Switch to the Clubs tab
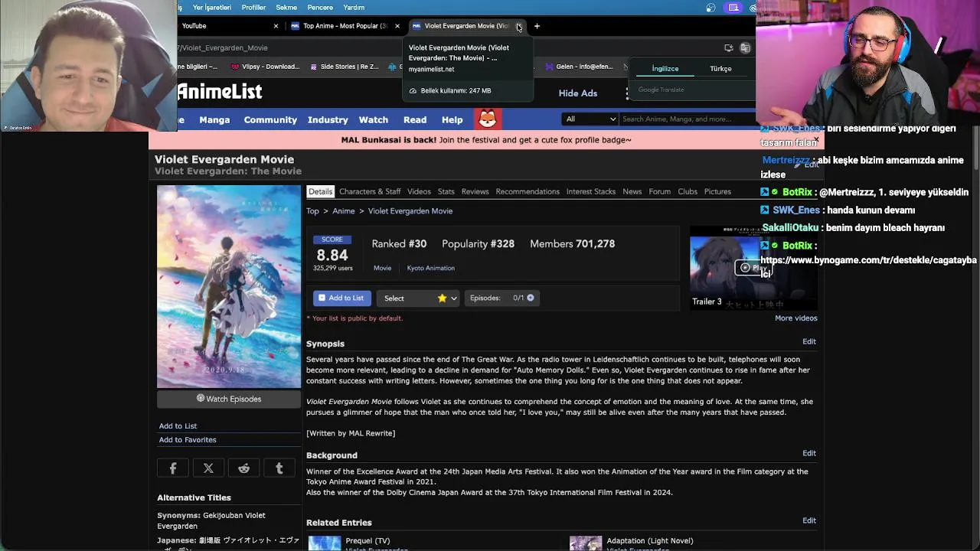980x551 pixels. click(688, 191)
